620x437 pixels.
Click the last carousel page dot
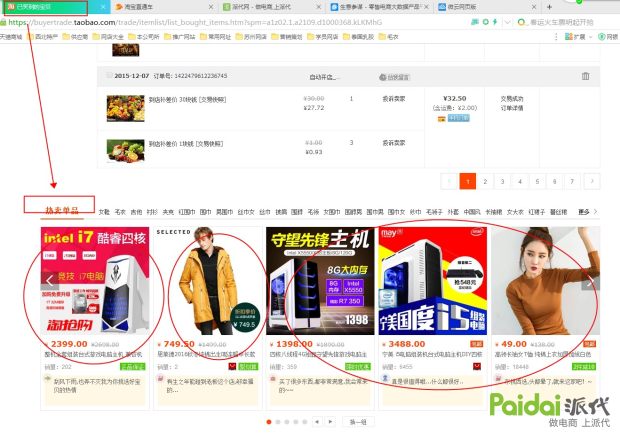(x=304, y=422)
